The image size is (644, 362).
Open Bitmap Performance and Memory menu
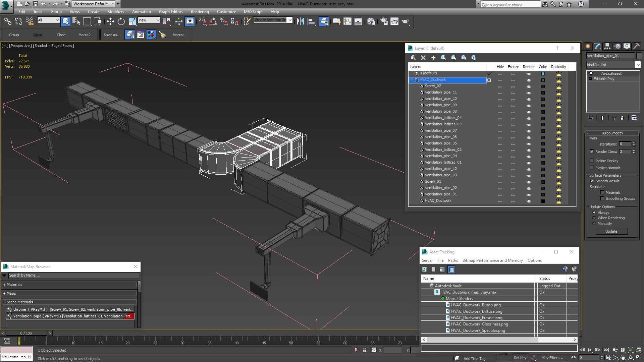tap(492, 260)
